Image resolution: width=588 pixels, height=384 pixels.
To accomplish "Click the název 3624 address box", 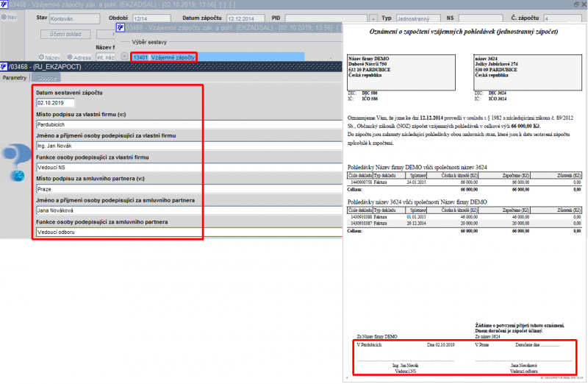I will pyautogui.click(x=528, y=72).
